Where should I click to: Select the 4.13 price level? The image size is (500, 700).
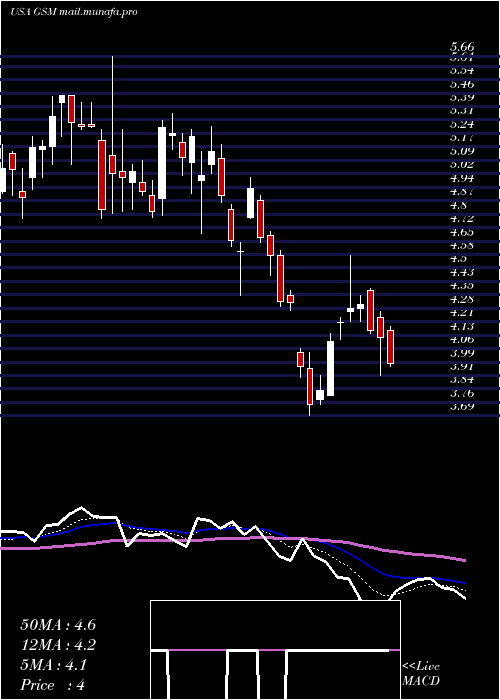pyautogui.click(x=462, y=326)
